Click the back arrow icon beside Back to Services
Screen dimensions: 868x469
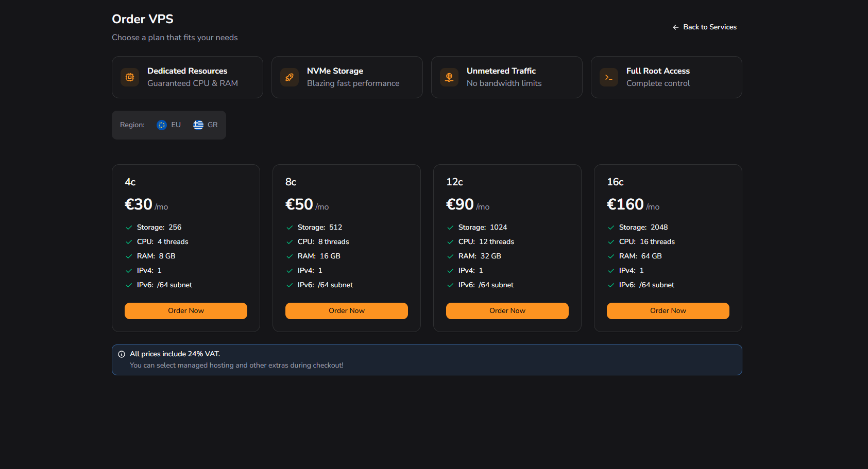click(x=676, y=27)
